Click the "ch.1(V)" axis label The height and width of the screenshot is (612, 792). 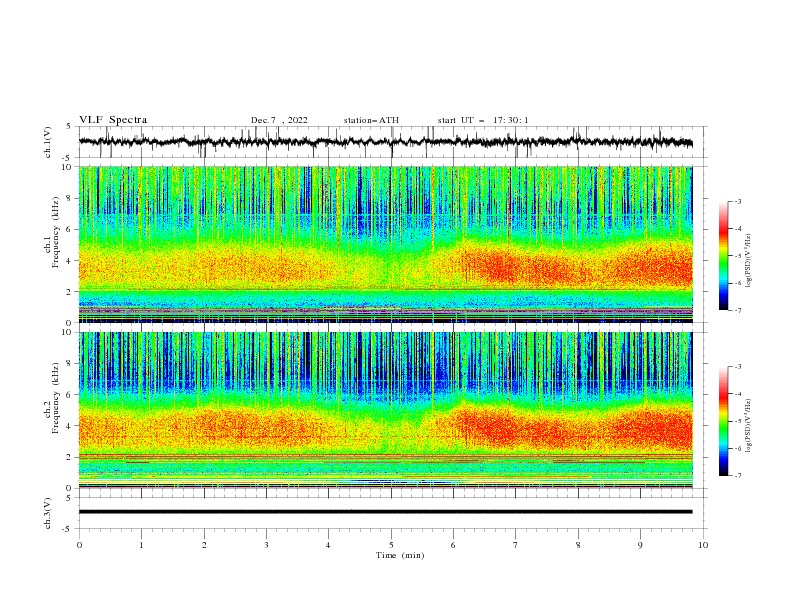pyautogui.click(x=48, y=142)
